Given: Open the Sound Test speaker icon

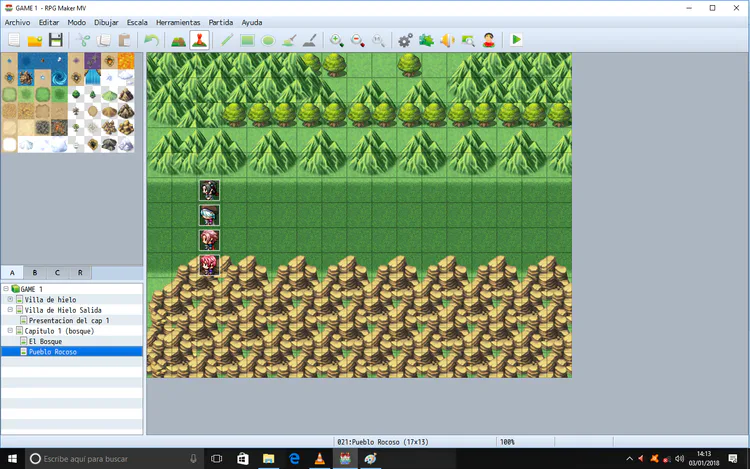Looking at the screenshot, I should [447, 40].
